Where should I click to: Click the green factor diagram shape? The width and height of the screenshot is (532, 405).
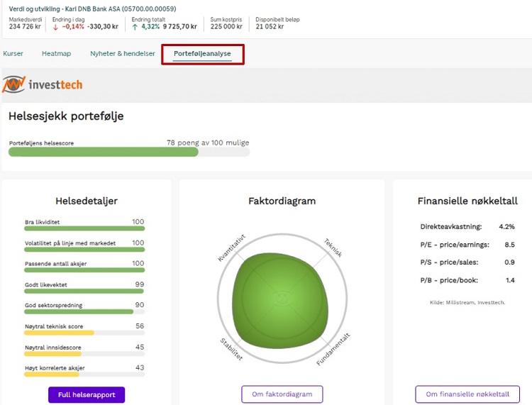click(x=280, y=301)
